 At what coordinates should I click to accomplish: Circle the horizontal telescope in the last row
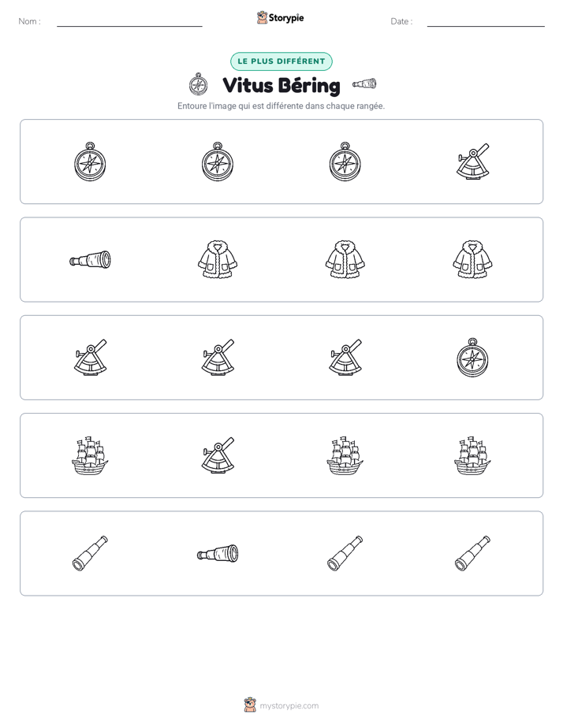click(218, 553)
